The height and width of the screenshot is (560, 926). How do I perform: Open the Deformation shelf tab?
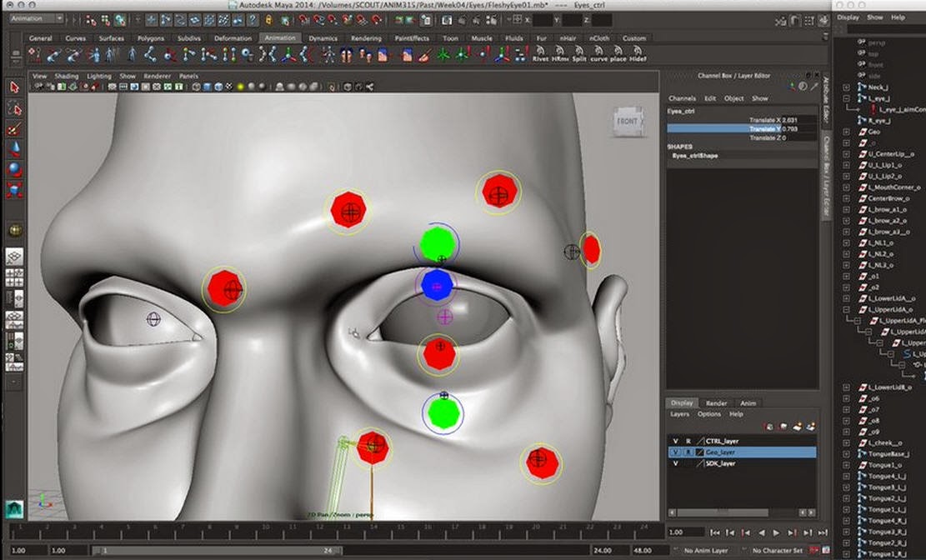pyautogui.click(x=233, y=37)
